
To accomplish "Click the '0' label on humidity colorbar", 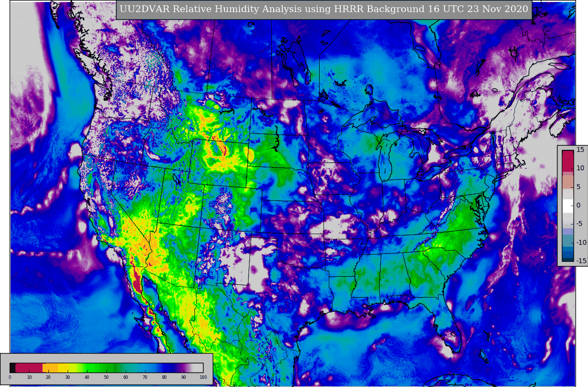I will point(10,377).
